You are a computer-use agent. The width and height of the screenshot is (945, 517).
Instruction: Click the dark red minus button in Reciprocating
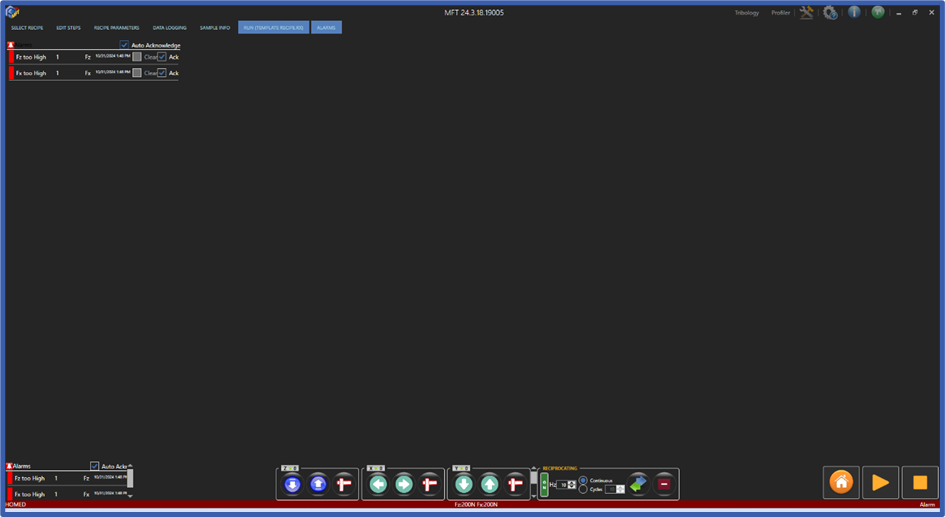pos(664,484)
